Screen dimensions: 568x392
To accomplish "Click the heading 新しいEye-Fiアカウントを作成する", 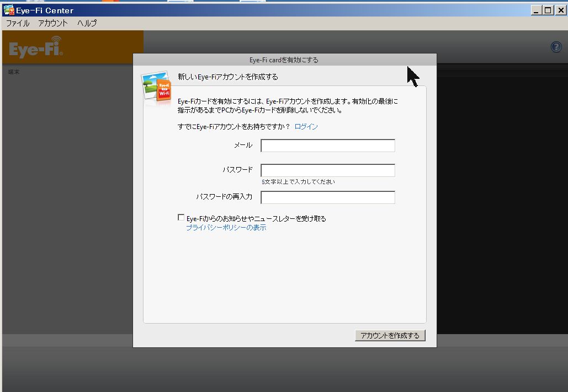I will click(228, 77).
